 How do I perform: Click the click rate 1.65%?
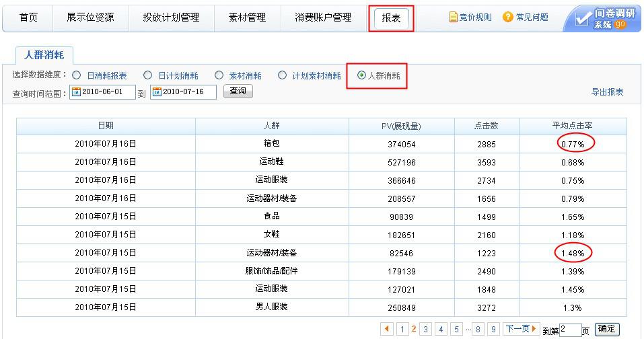click(573, 217)
